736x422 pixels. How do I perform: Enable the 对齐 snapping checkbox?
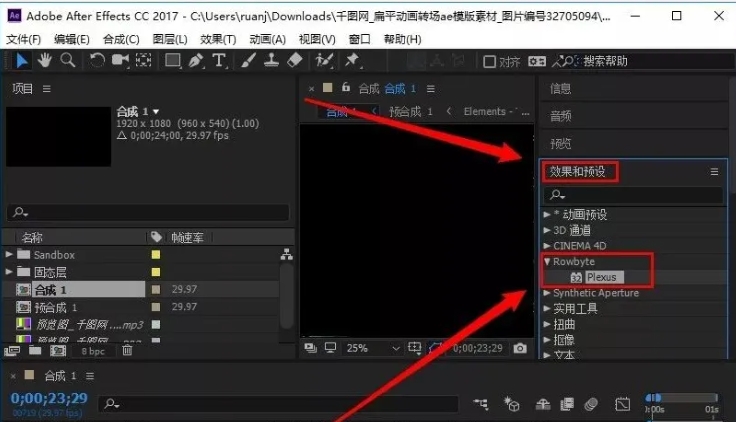coord(489,61)
